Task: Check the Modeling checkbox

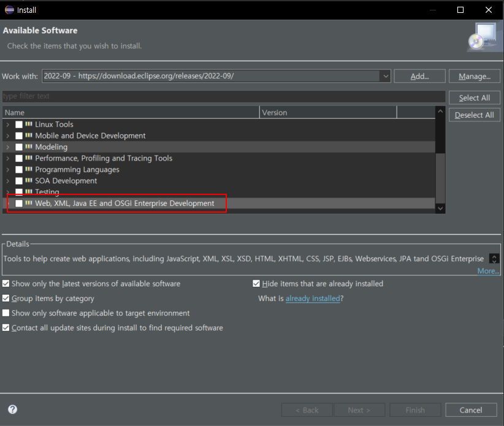Action: [x=19, y=147]
